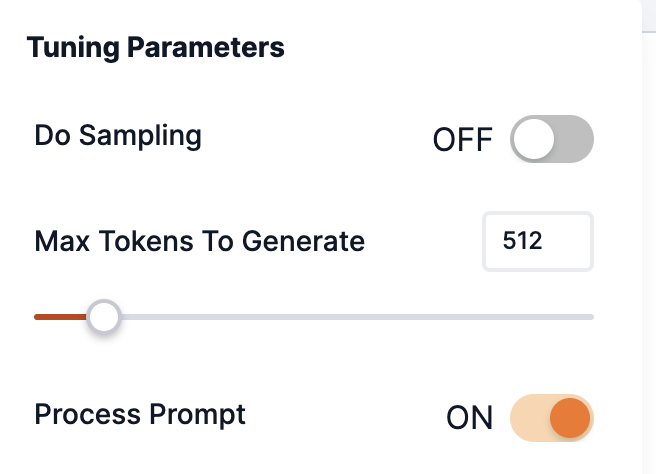Click slider track just right of the handle
The height and width of the screenshot is (474, 656).
pos(135,317)
